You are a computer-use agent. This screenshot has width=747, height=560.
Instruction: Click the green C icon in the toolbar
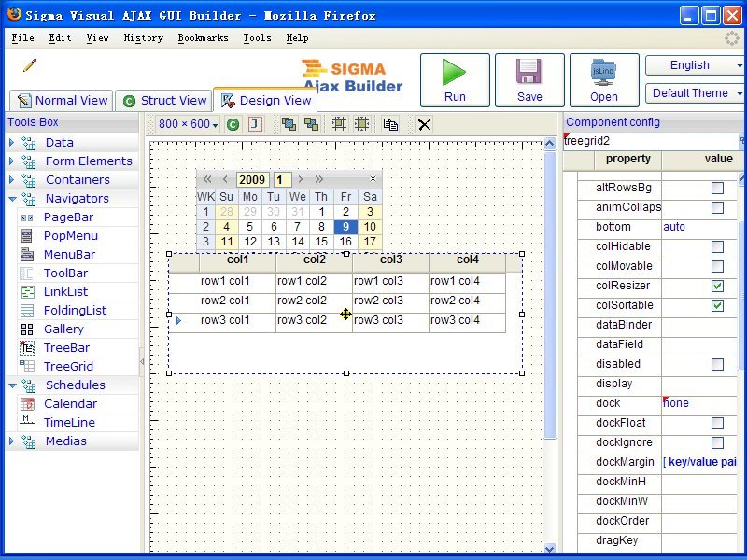[231, 124]
